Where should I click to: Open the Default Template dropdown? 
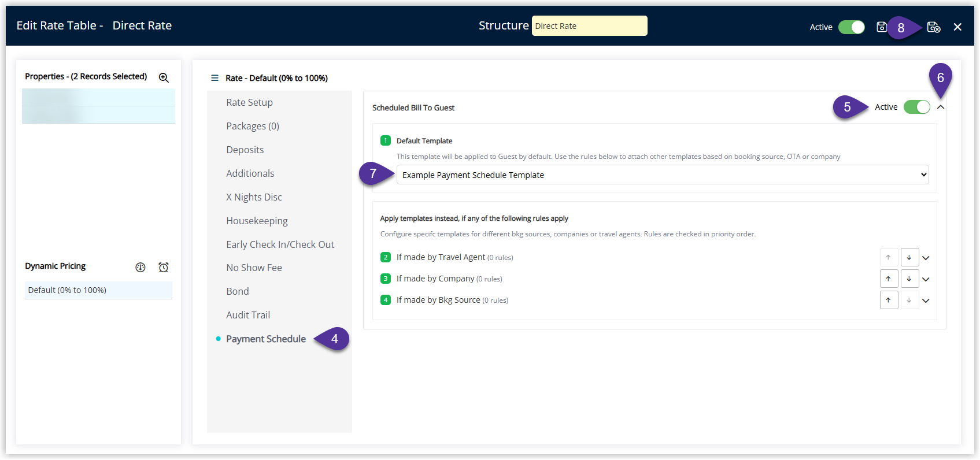pos(663,175)
